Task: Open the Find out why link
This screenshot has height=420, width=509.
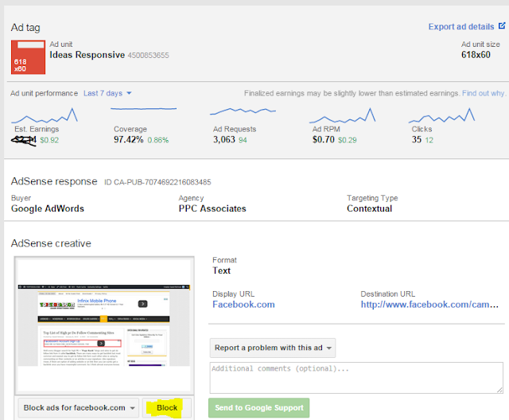Action: (484, 94)
